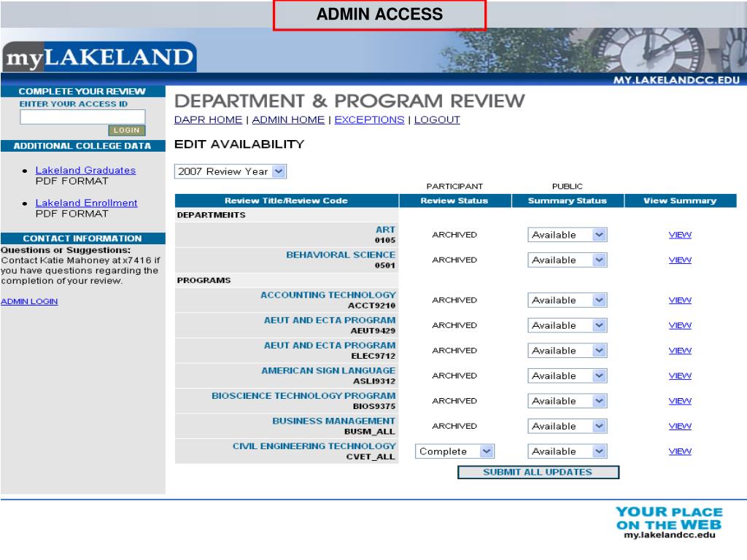The image size is (747, 560).
Task: Open Summary Status dropdown for American Sign Language
Action: [x=567, y=376]
